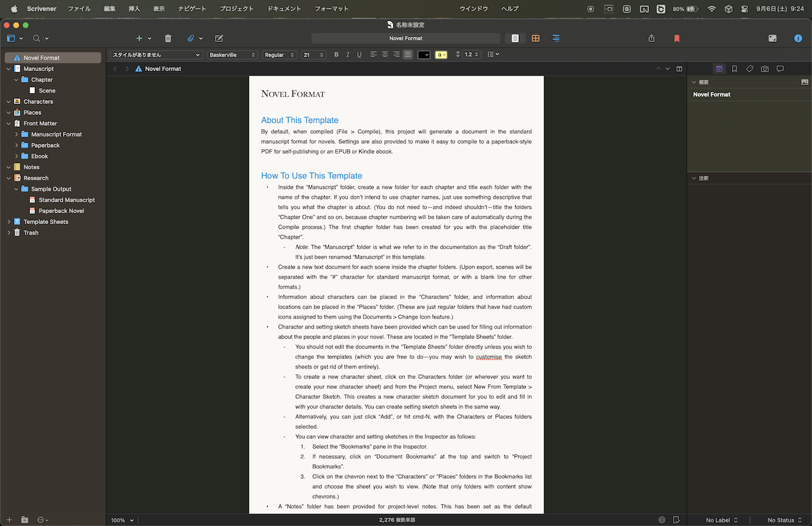Show the Inspector Notes tab

point(719,69)
